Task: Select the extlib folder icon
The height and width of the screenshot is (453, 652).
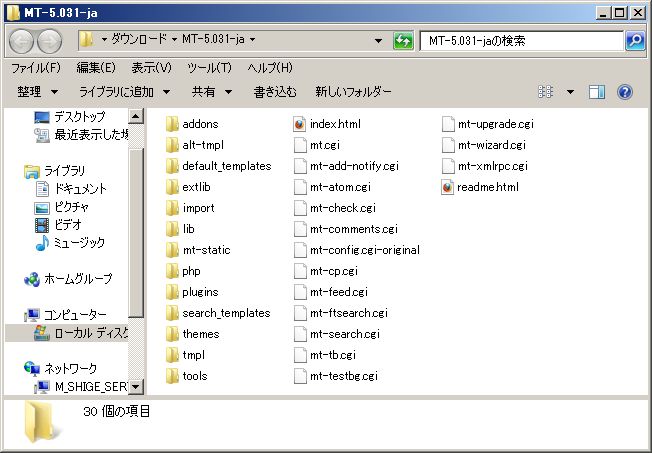Action: (x=172, y=187)
